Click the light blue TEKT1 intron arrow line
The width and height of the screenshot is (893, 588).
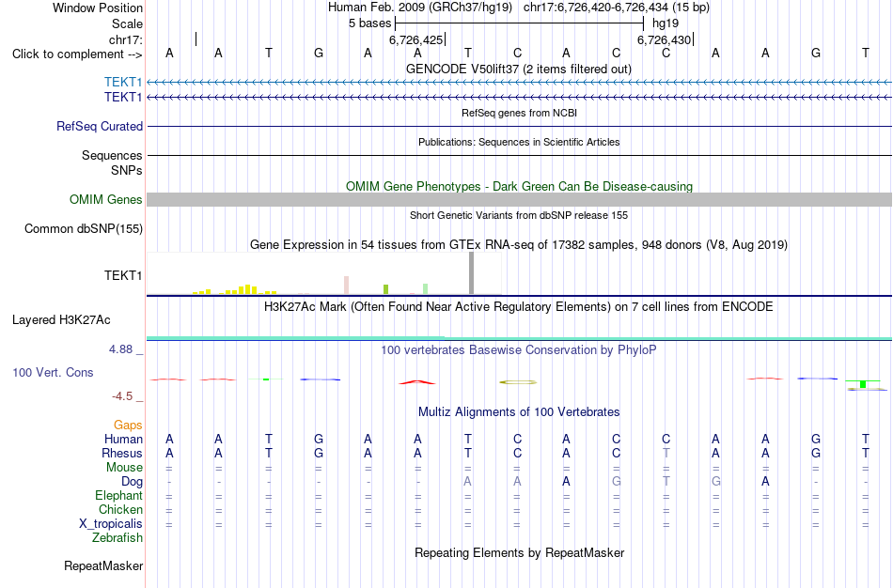coord(520,83)
